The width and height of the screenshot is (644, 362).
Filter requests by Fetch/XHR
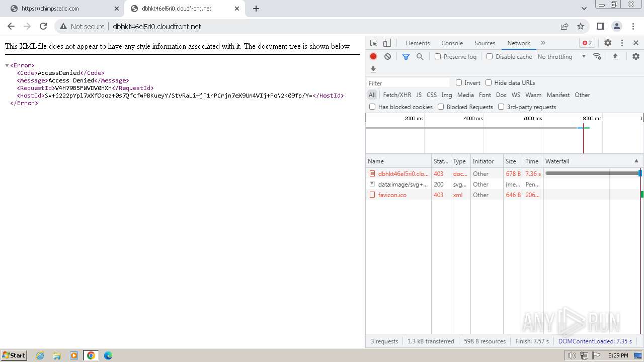point(397,95)
